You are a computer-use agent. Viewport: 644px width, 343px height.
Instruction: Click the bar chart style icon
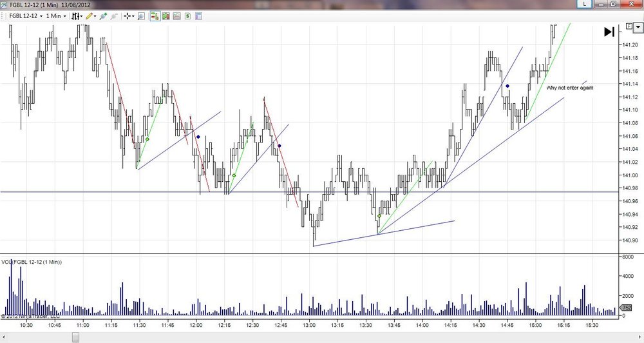tap(75, 16)
